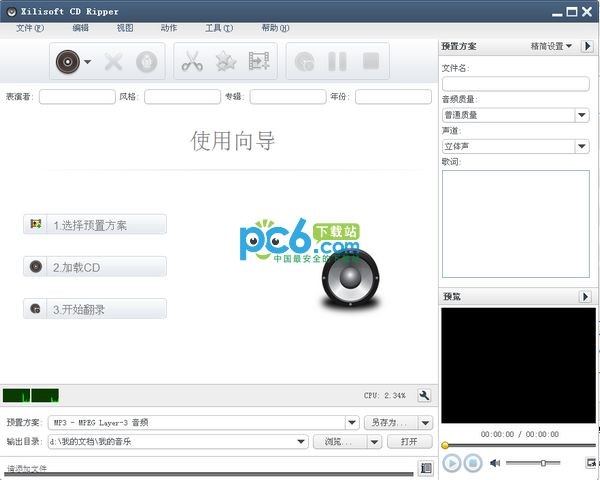
Task: Expand the 输出目录 path dropdown
Action: [301, 442]
